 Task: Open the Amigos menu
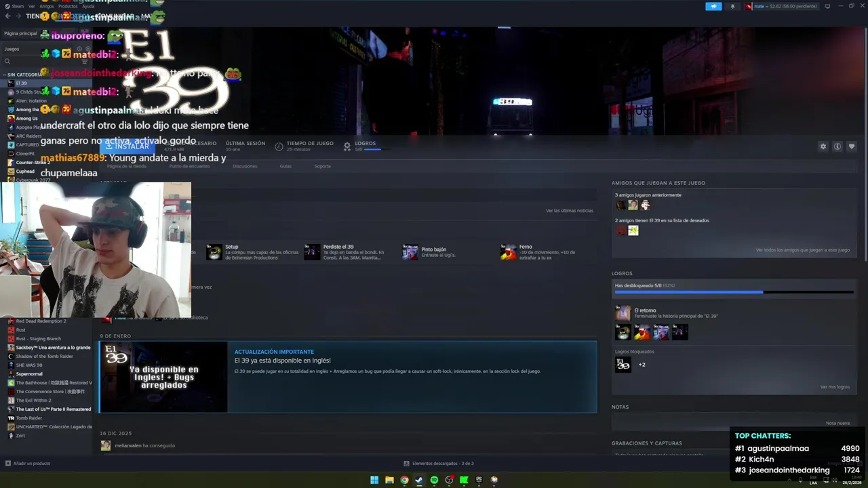47,6
